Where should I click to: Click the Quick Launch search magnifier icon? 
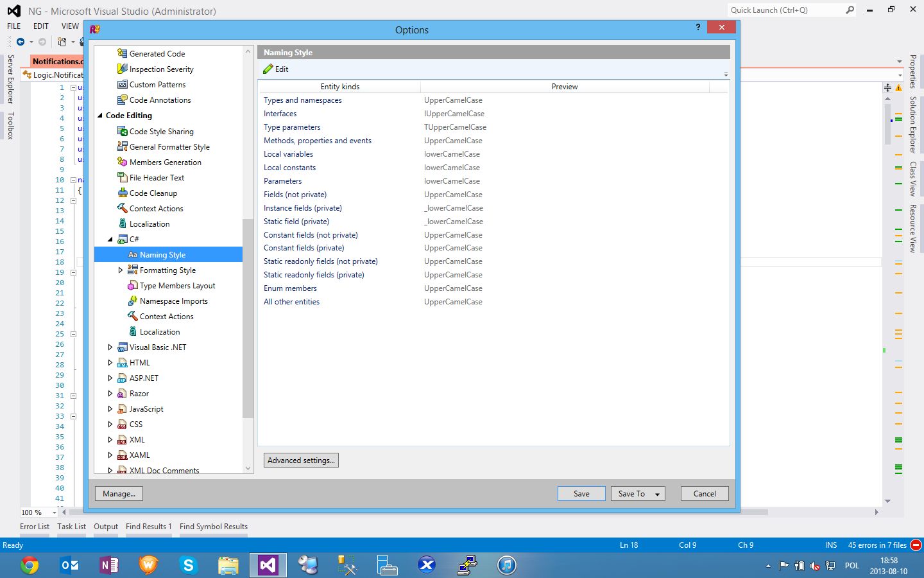(850, 10)
